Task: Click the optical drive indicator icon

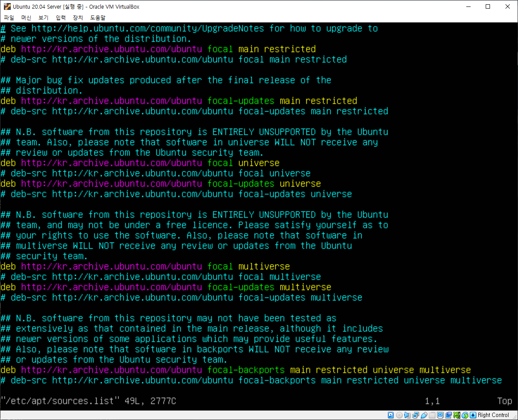Action: 399,415
